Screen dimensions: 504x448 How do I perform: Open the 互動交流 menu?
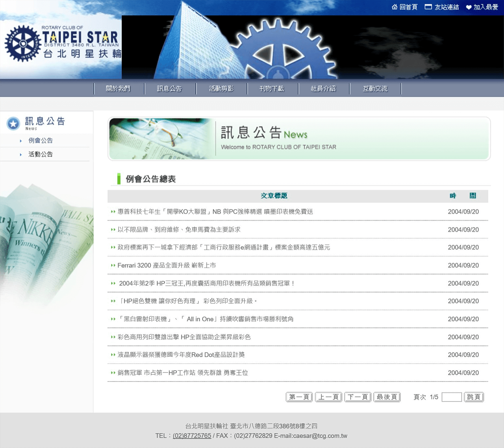pos(375,89)
